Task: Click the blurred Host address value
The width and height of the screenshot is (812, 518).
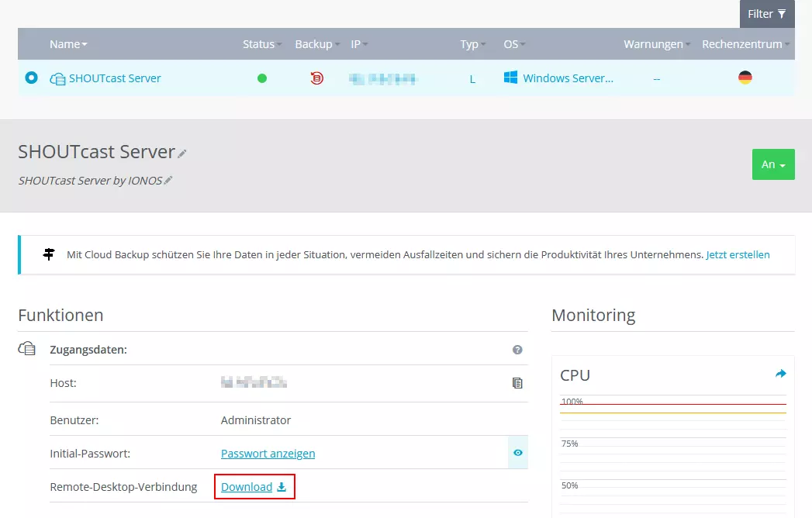Action: click(254, 383)
